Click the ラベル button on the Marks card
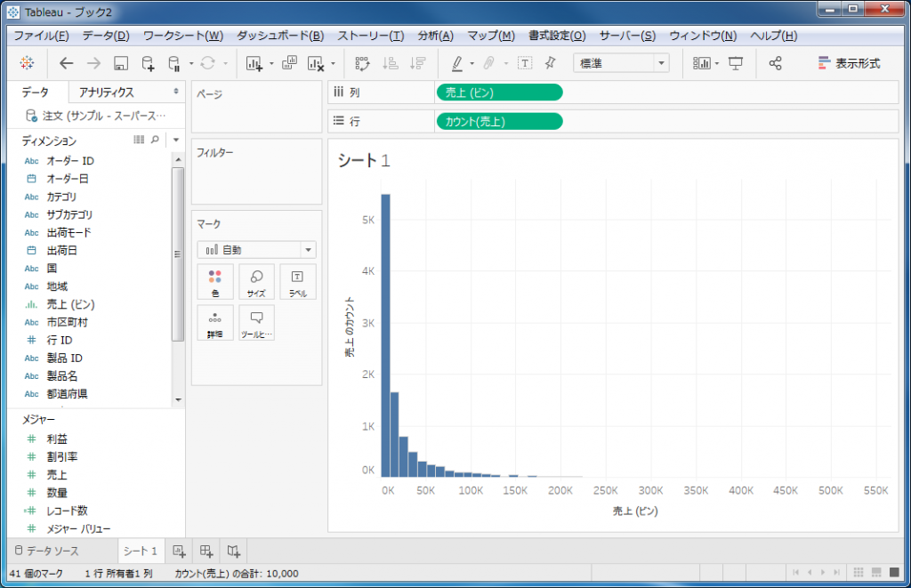 click(x=297, y=282)
